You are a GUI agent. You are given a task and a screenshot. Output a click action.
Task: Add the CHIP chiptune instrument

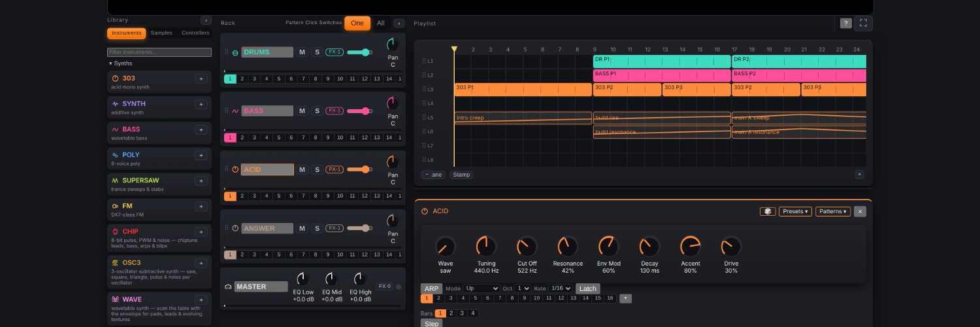tap(201, 232)
